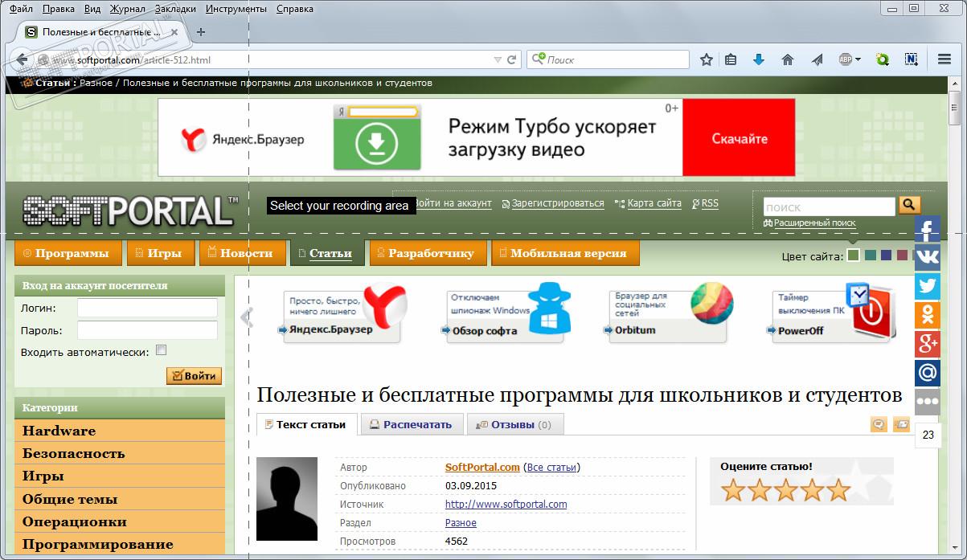The width and height of the screenshot is (967, 560).
Task: Click in the site поиск field
Action: click(829, 206)
